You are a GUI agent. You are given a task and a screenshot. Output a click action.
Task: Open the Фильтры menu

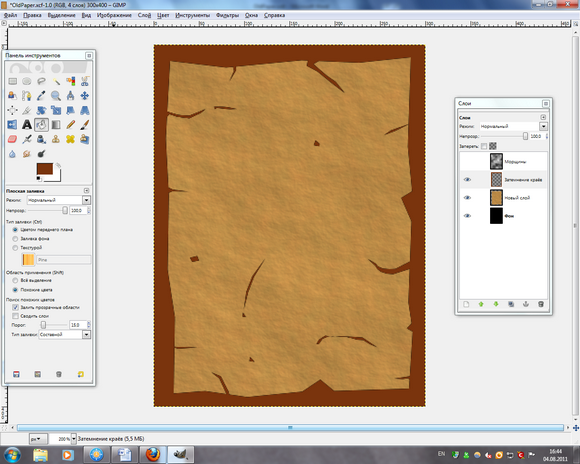tap(227, 15)
